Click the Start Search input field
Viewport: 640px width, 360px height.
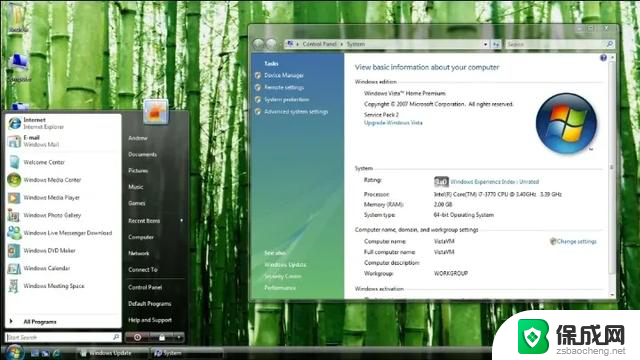(63, 337)
